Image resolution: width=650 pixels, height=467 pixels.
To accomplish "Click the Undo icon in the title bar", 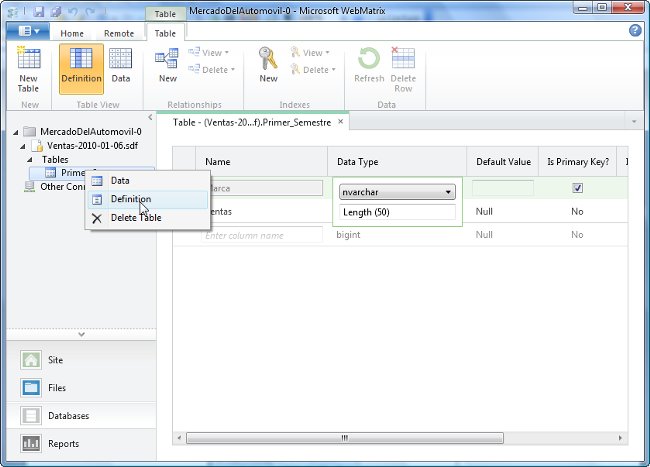I will pos(73,12).
